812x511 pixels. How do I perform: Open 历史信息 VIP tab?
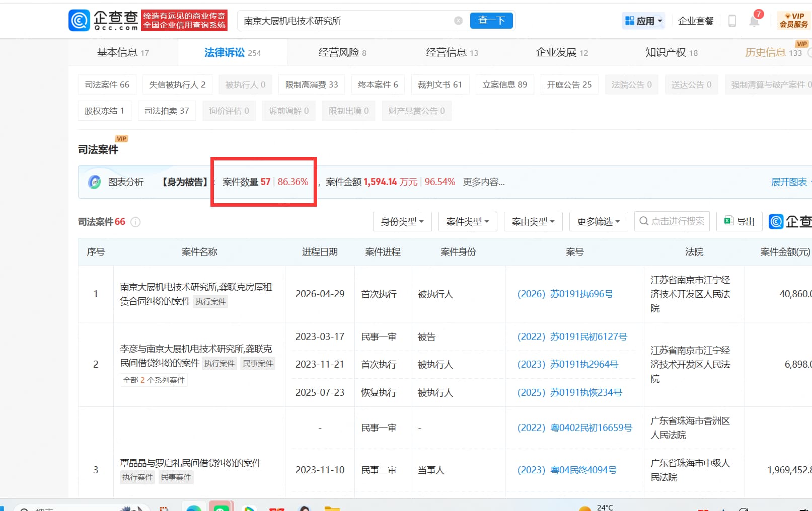click(774, 52)
